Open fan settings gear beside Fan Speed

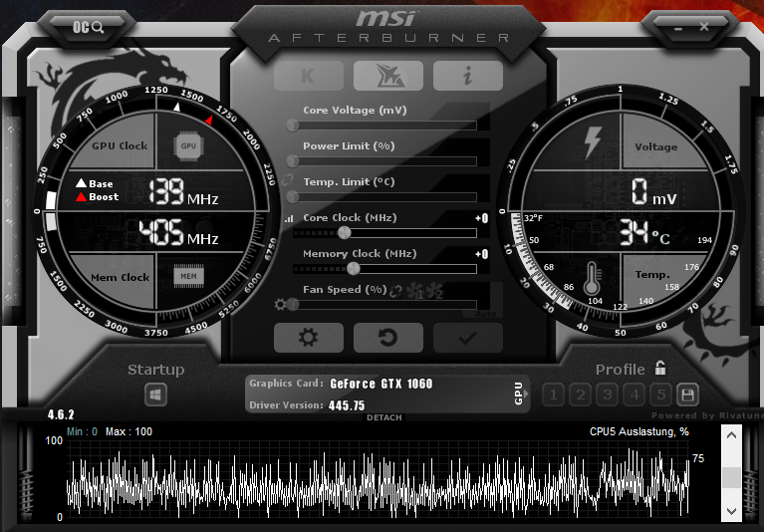click(x=280, y=305)
